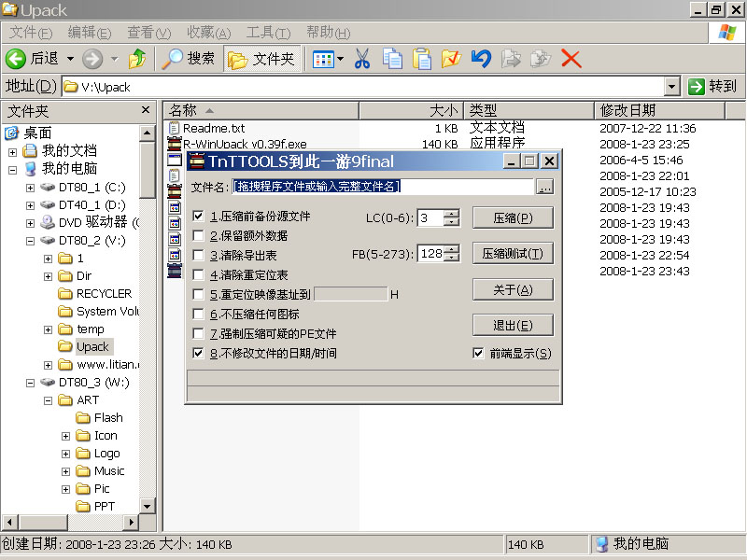Expand the DT80_1 (C:) drive node
747x560 pixels.
30,188
